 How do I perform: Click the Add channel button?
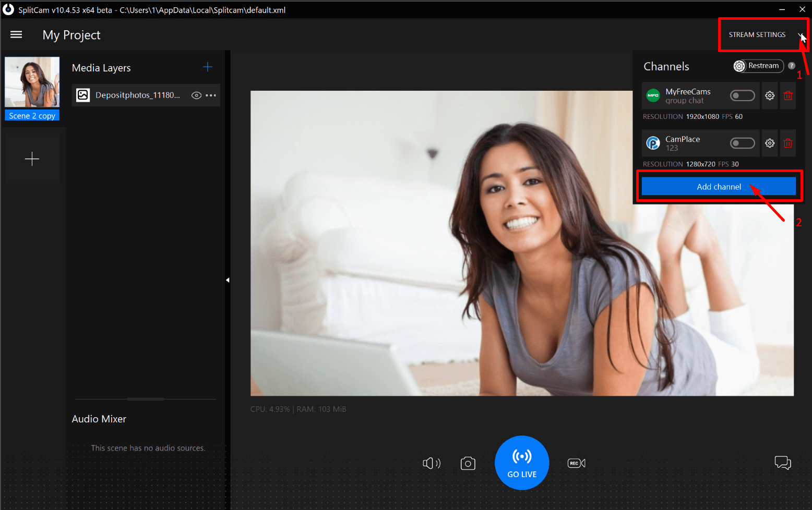click(719, 186)
